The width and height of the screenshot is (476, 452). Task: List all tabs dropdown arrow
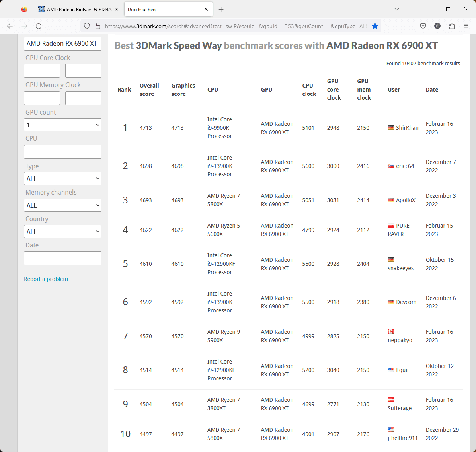tap(396, 9)
